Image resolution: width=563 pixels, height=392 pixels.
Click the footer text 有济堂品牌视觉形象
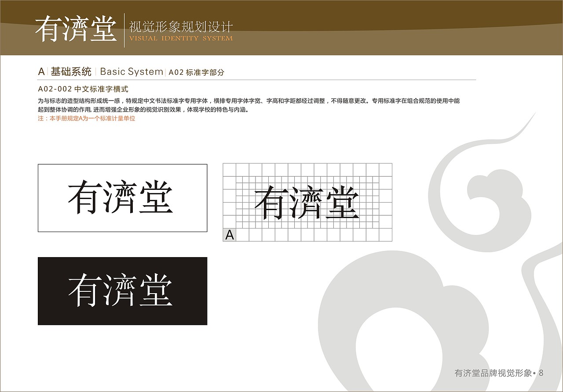[493, 373]
